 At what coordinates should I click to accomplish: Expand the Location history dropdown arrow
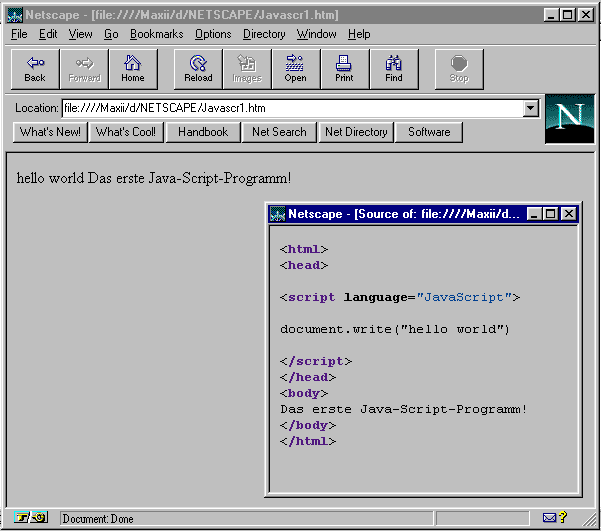click(x=530, y=108)
